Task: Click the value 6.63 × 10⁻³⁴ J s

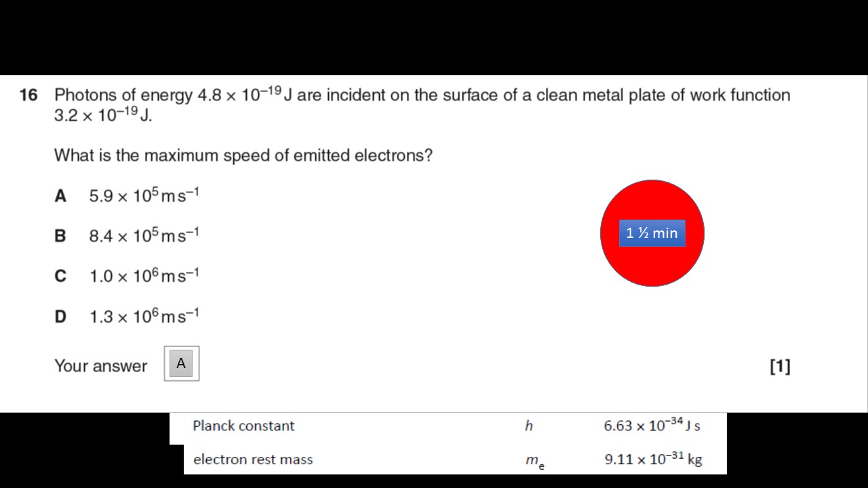Action: coord(652,425)
